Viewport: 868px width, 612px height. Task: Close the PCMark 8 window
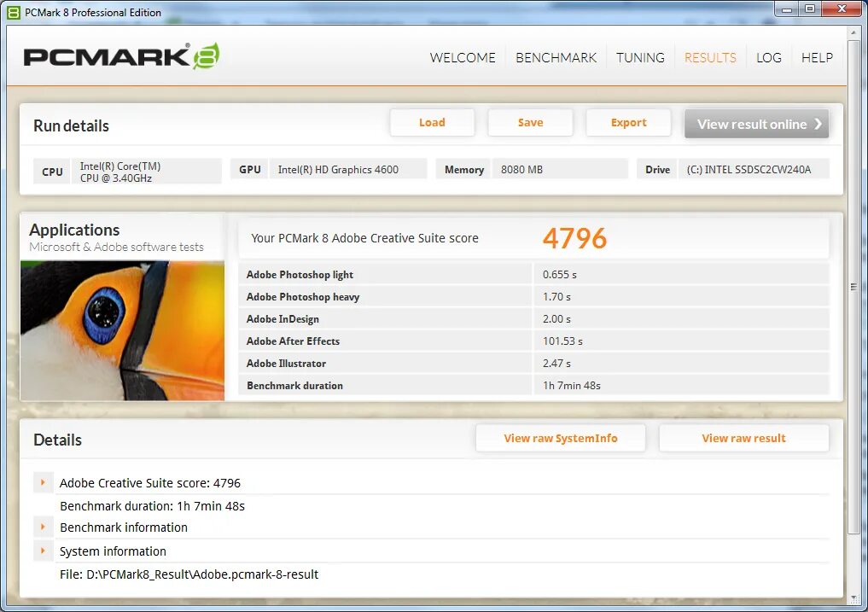pyautogui.click(x=842, y=9)
